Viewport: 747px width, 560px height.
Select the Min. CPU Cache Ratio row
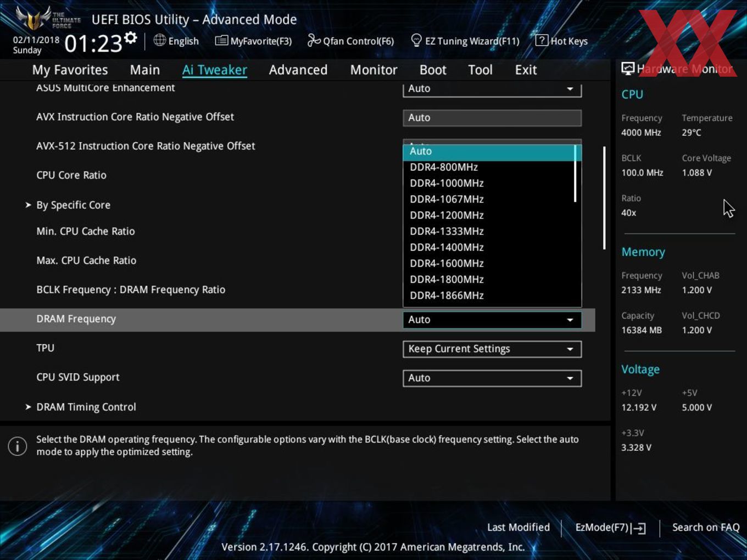pyautogui.click(x=86, y=231)
